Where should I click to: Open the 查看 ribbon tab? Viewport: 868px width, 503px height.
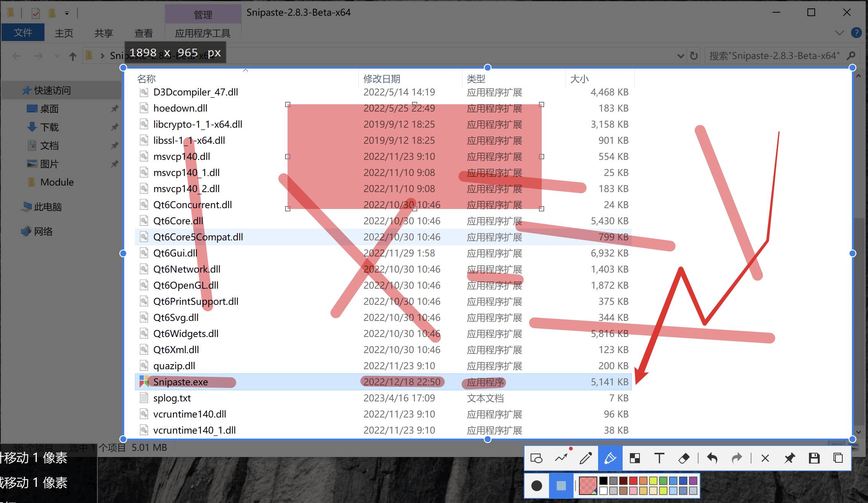click(x=143, y=33)
